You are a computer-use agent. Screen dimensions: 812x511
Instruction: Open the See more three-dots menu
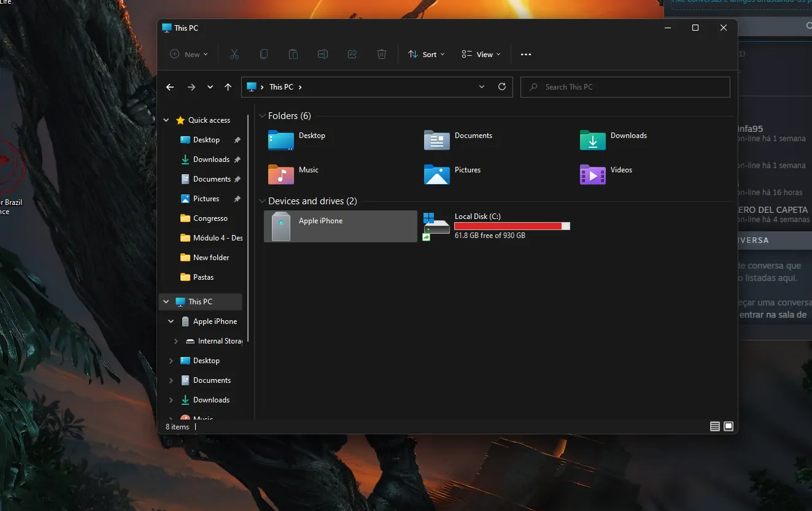point(526,54)
